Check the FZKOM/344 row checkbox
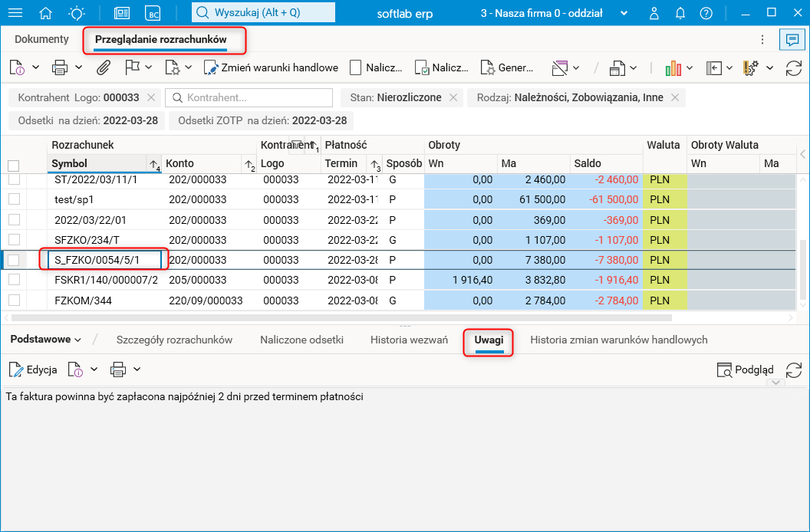Screen dimensions: 810x532 click(x=14, y=300)
